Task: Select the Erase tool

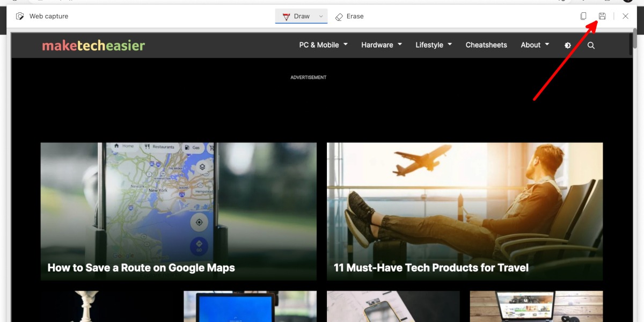Action: pos(349,16)
